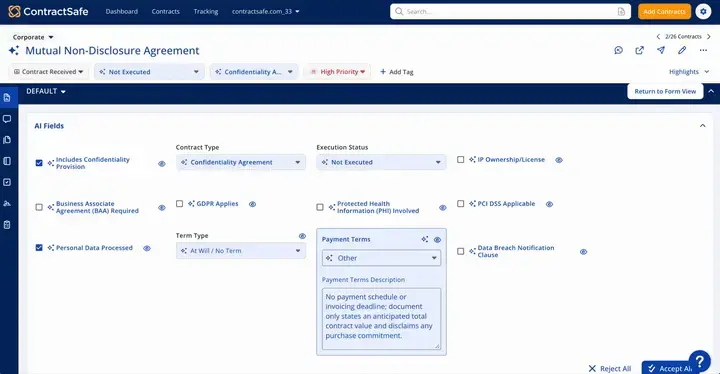Viewport: 720px width, 374px height.
Task: Edit the contract with the pencil icon
Action: tap(682, 50)
